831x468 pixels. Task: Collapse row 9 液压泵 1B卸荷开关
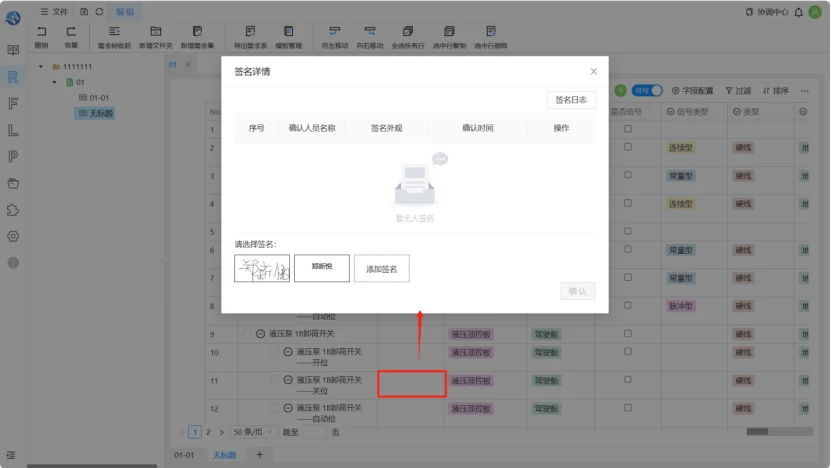click(x=260, y=333)
